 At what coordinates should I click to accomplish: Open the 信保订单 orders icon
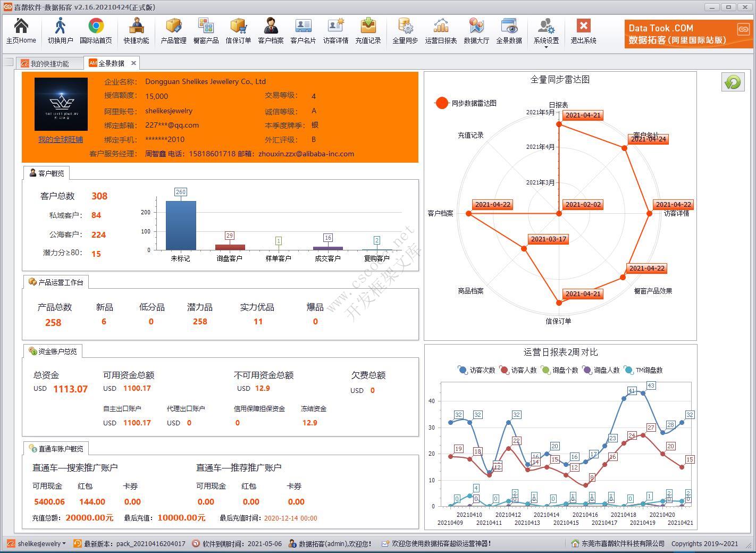click(x=238, y=31)
